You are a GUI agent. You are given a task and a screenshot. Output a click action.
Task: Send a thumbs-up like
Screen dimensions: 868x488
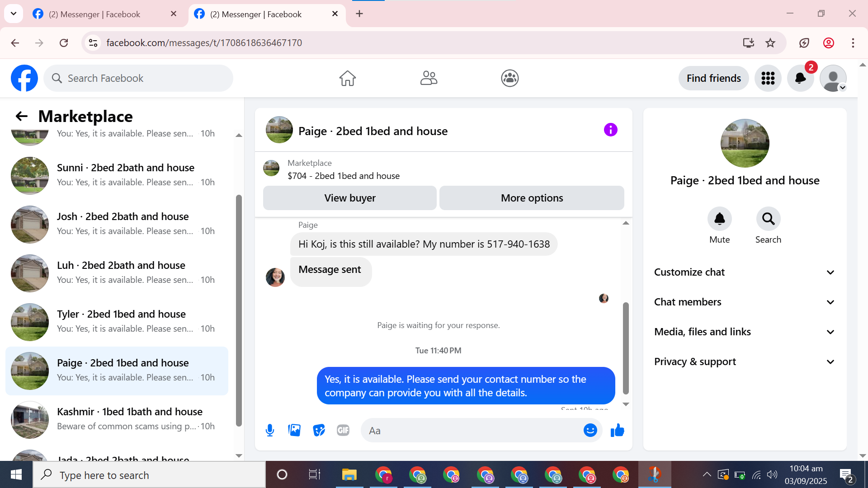pos(617,431)
